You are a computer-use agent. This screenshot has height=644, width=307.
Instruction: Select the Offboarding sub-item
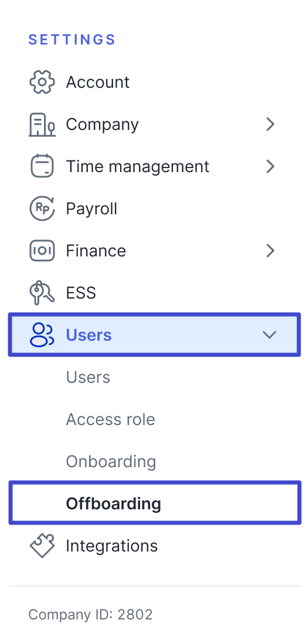[x=155, y=503]
